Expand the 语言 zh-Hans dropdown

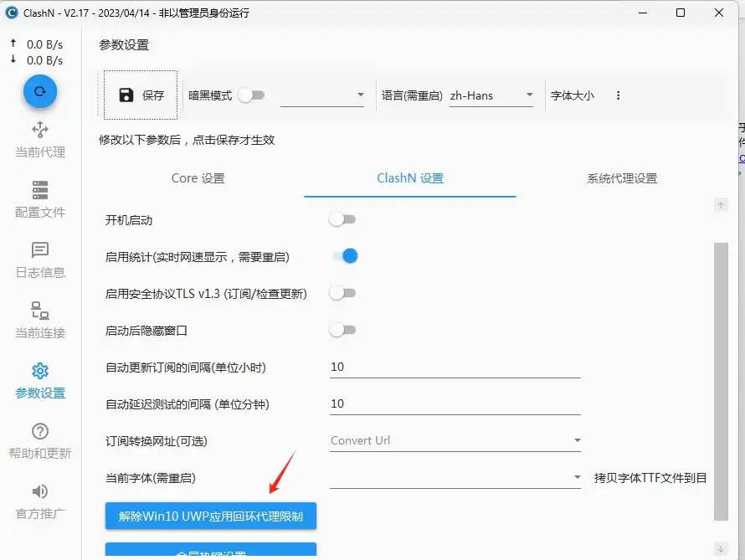pos(491,95)
